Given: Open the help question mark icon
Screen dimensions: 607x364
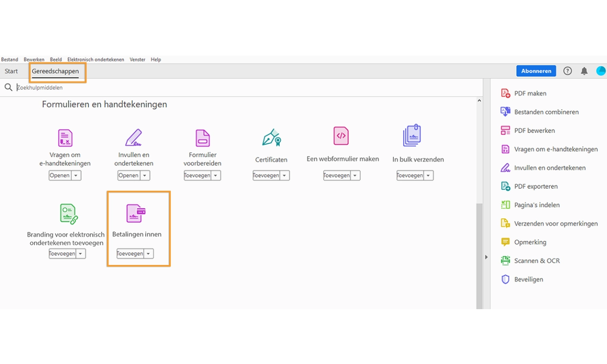Looking at the screenshot, I should pos(567,71).
